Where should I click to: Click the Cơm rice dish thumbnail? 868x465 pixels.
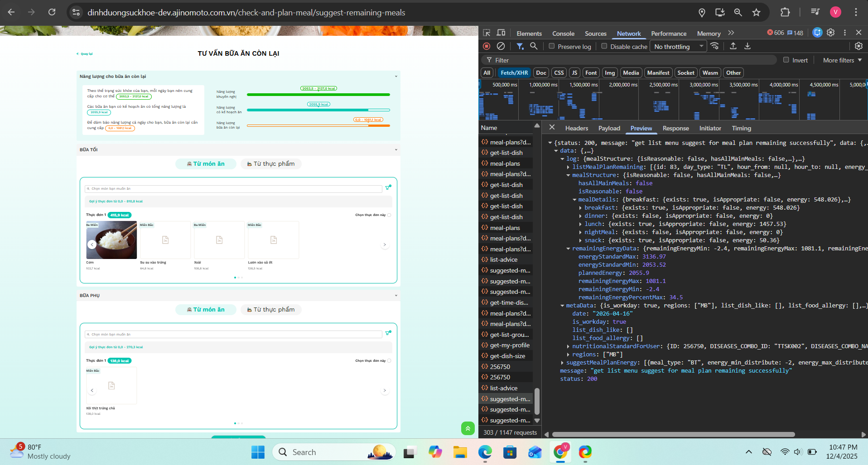click(x=111, y=240)
